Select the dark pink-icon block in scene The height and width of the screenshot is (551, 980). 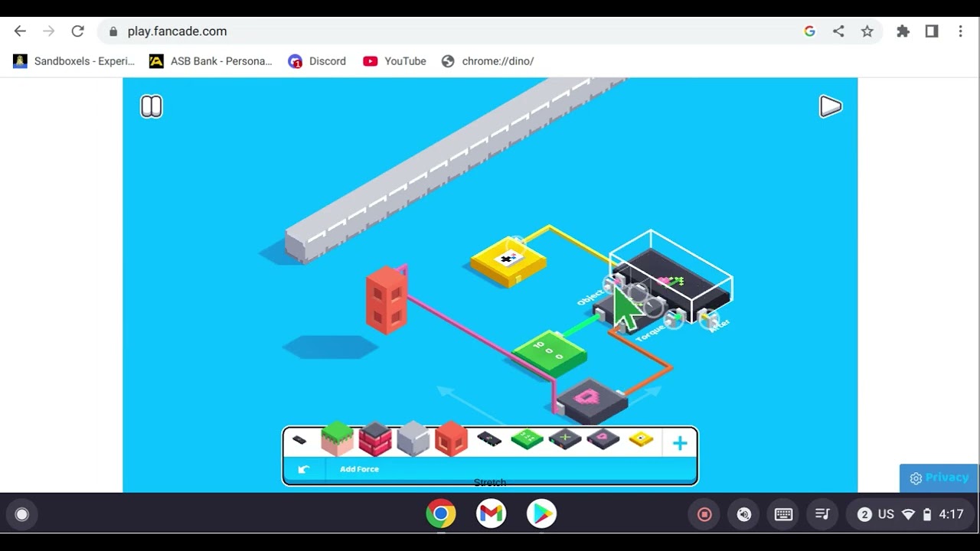pos(592,401)
